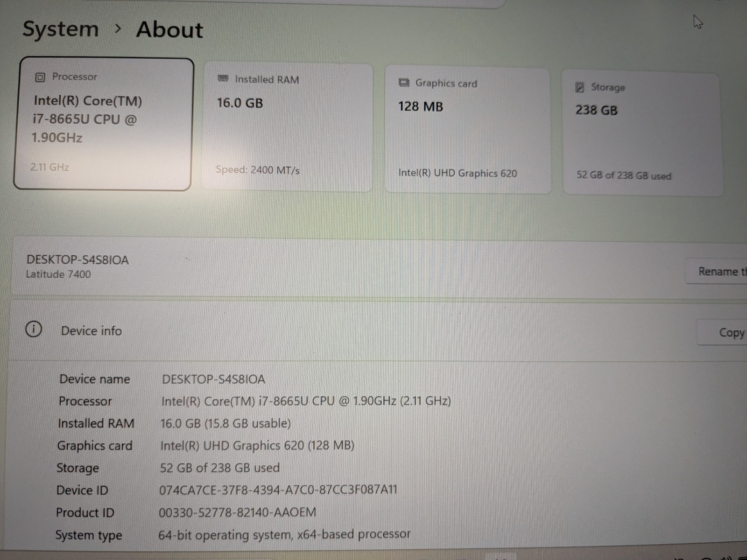Click the System type row label
Image resolution: width=747 pixels, height=560 pixels.
(x=89, y=535)
